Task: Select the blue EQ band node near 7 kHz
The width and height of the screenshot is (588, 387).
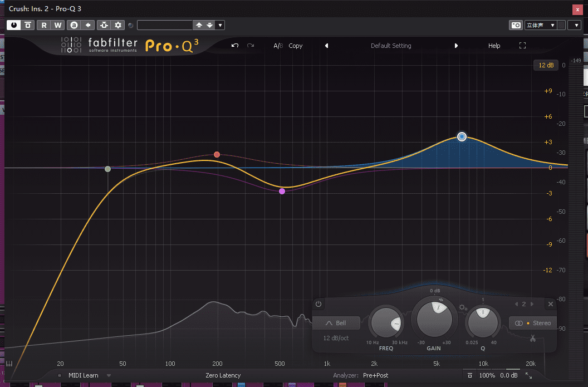Action: (462, 136)
